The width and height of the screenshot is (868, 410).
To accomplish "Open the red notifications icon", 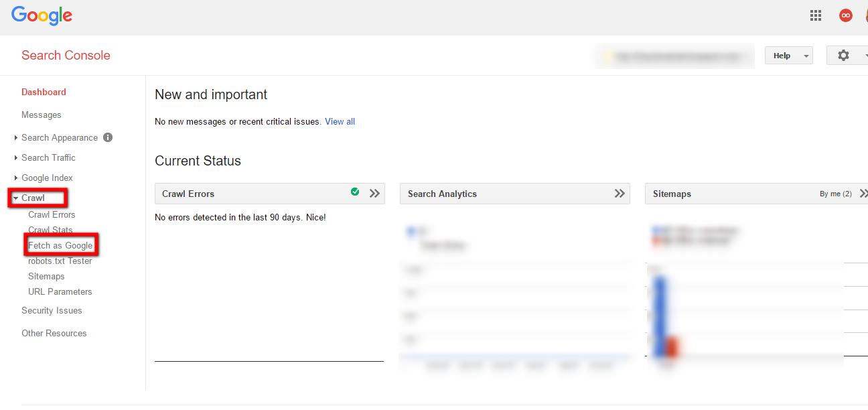I will (846, 15).
